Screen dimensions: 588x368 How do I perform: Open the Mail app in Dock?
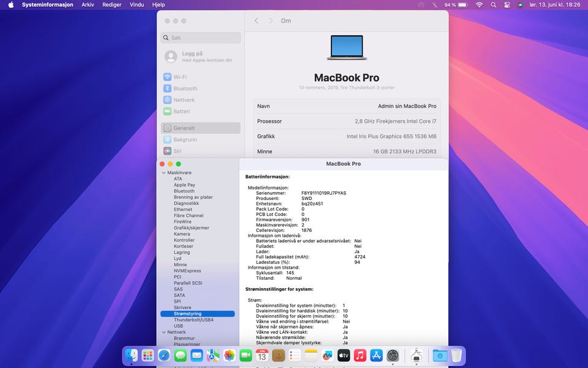pyautogui.click(x=197, y=355)
